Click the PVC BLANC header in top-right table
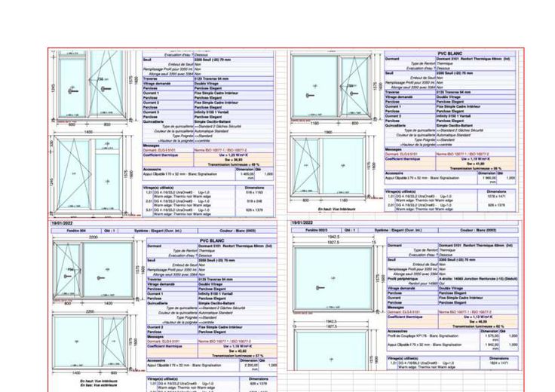The image size is (555, 392). [x=450, y=54]
